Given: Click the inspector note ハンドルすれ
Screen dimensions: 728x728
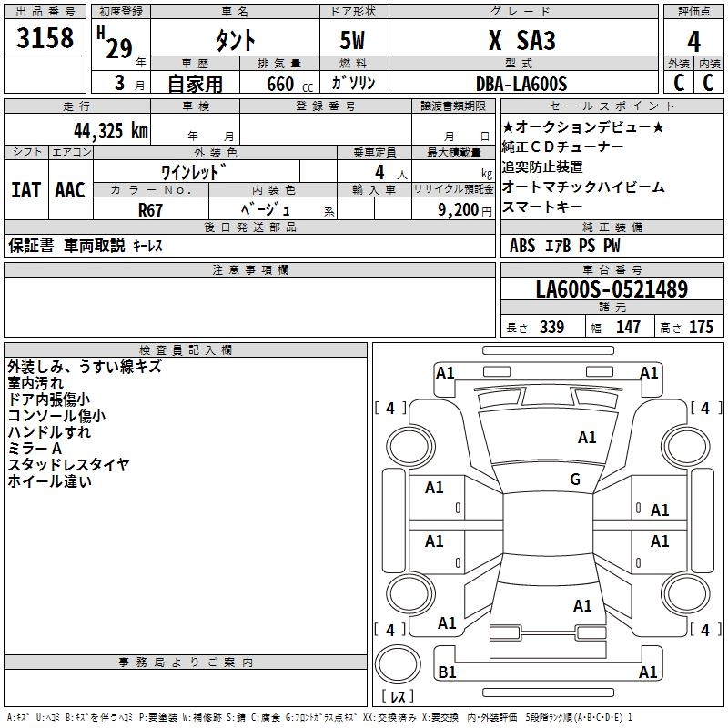Looking at the screenshot, I should click(x=49, y=431).
